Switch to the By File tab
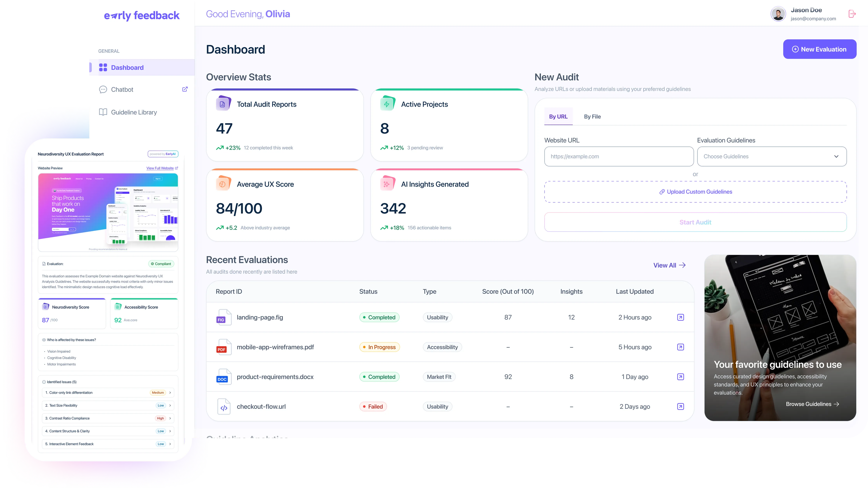 coord(592,116)
